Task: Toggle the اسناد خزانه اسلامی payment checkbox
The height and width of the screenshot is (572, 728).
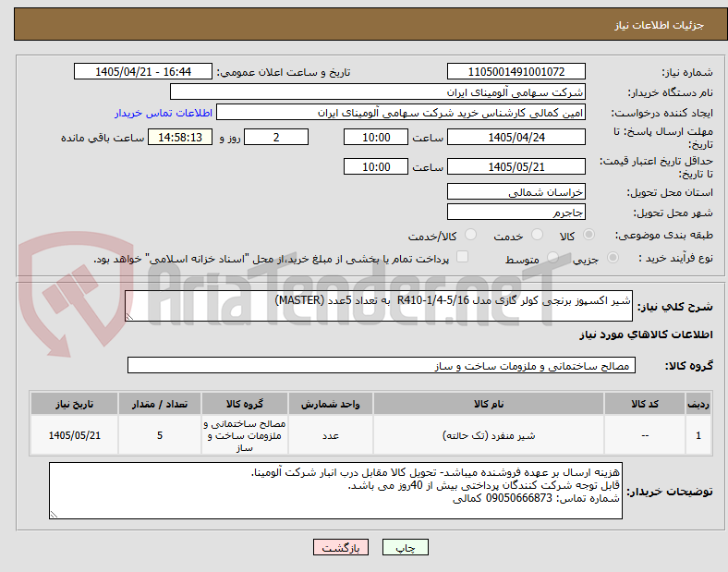Action: pos(462,257)
